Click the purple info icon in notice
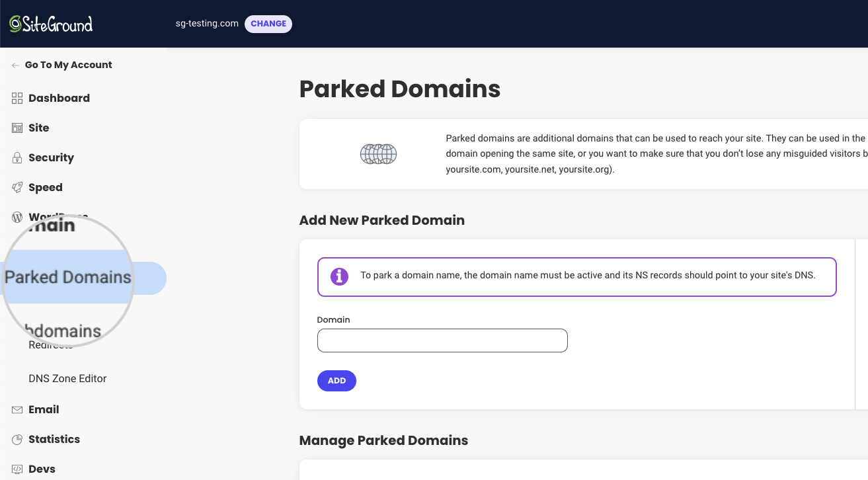Screen dimensions: 868x480 (339, 276)
